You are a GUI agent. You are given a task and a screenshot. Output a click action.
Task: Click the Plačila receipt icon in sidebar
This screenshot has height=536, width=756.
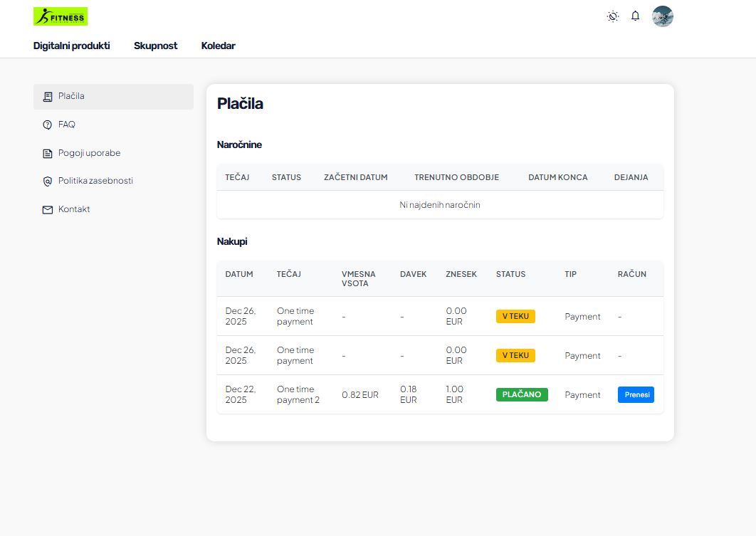pos(48,97)
